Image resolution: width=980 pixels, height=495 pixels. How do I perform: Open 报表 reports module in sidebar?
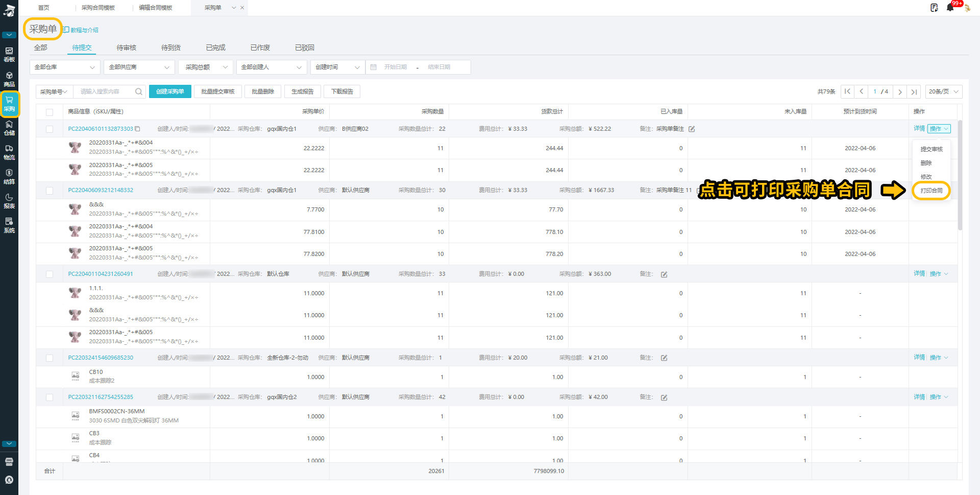(x=9, y=201)
